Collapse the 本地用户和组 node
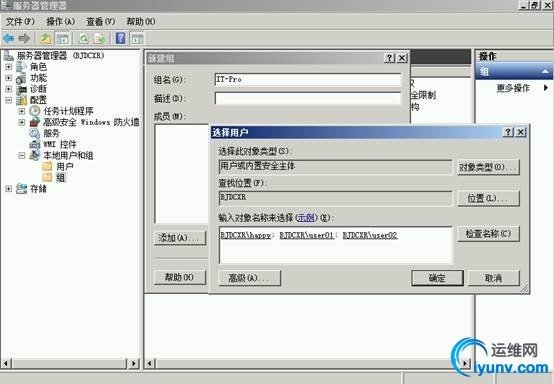This screenshot has width=554, height=384. [22, 155]
